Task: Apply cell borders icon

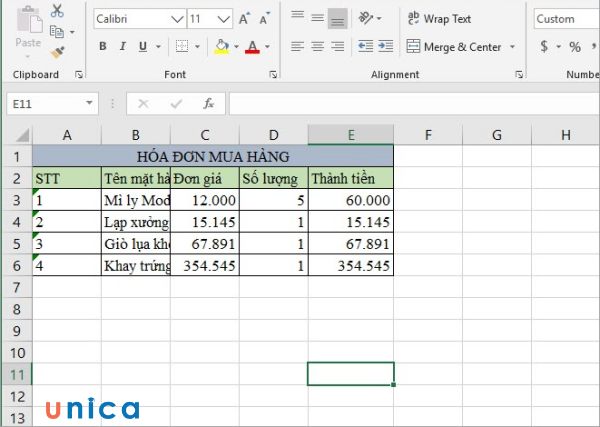Action: point(182,46)
